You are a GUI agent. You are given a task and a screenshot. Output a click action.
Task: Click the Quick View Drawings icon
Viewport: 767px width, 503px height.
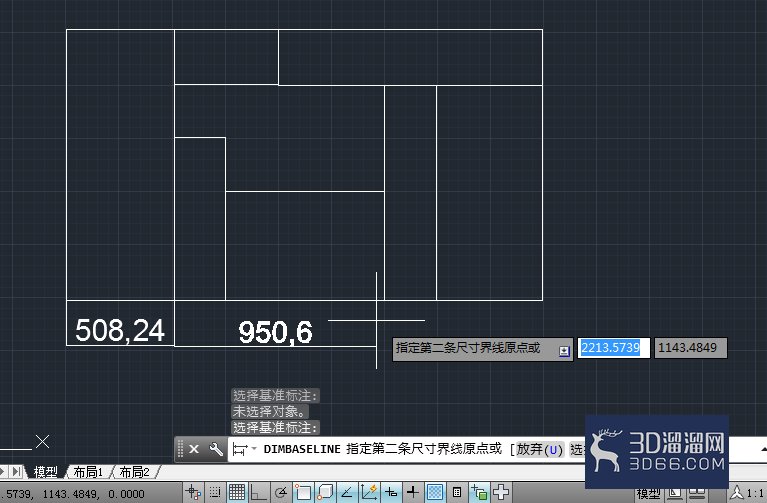click(697, 494)
